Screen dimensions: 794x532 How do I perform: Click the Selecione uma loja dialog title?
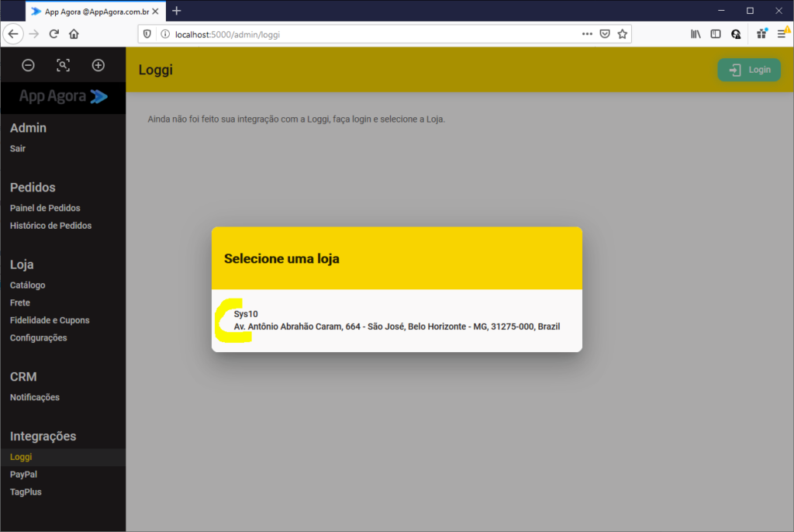[281, 258]
